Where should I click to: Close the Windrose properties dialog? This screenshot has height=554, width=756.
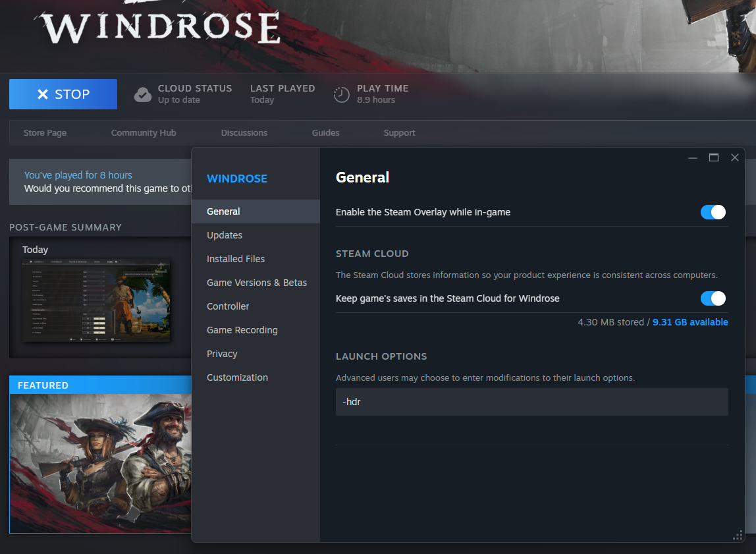click(x=735, y=157)
